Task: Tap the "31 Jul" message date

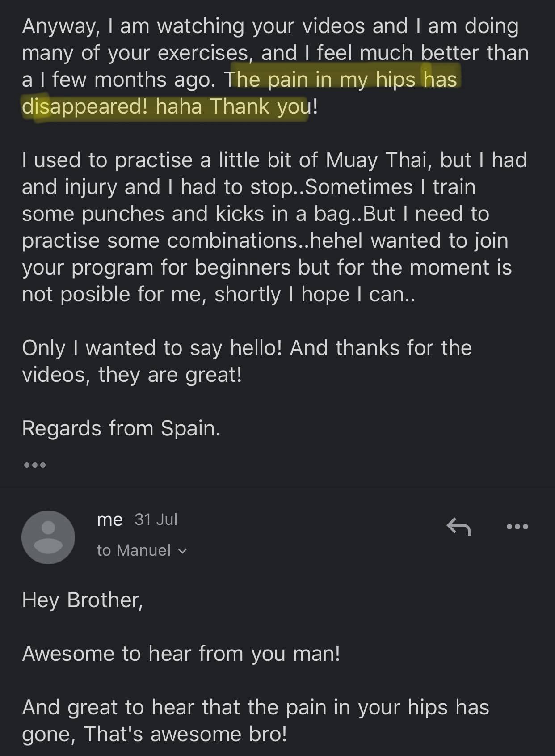Action: point(156,519)
